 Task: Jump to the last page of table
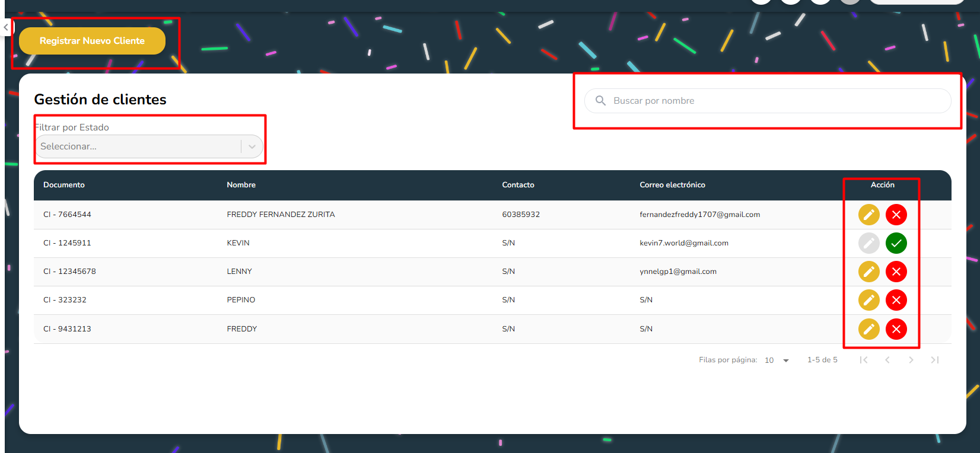coord(934,360)
